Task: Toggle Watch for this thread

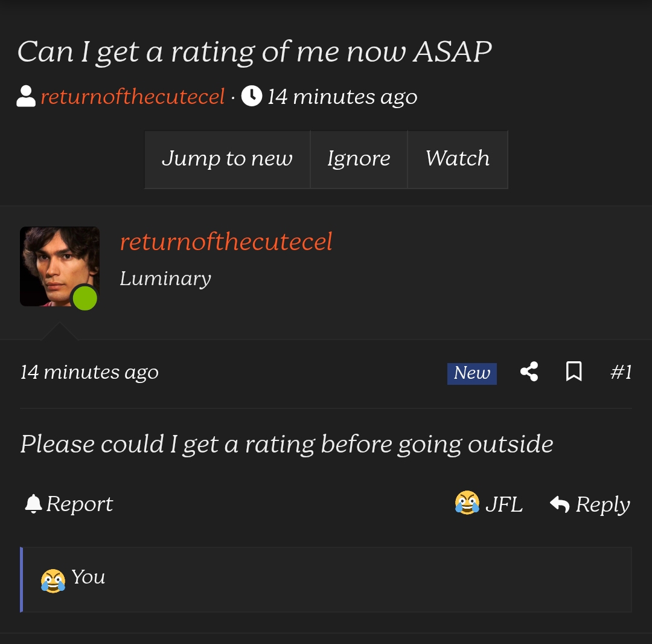Action: [458, 159]
